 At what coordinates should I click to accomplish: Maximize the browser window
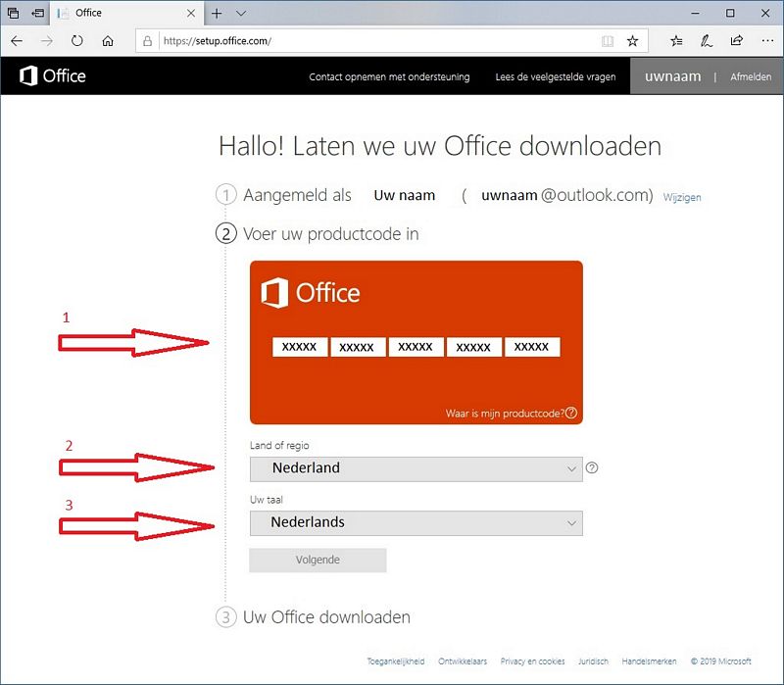click(x=730, y=14)
